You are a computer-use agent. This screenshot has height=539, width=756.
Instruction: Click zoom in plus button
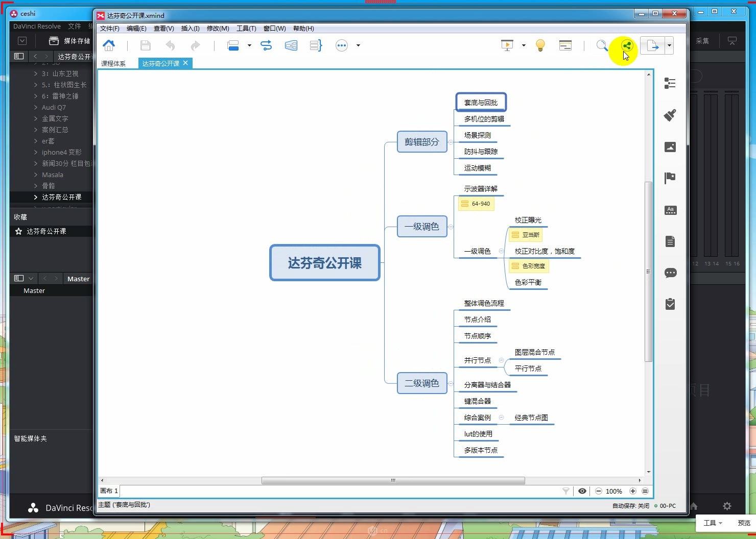(x=633, y=491)
